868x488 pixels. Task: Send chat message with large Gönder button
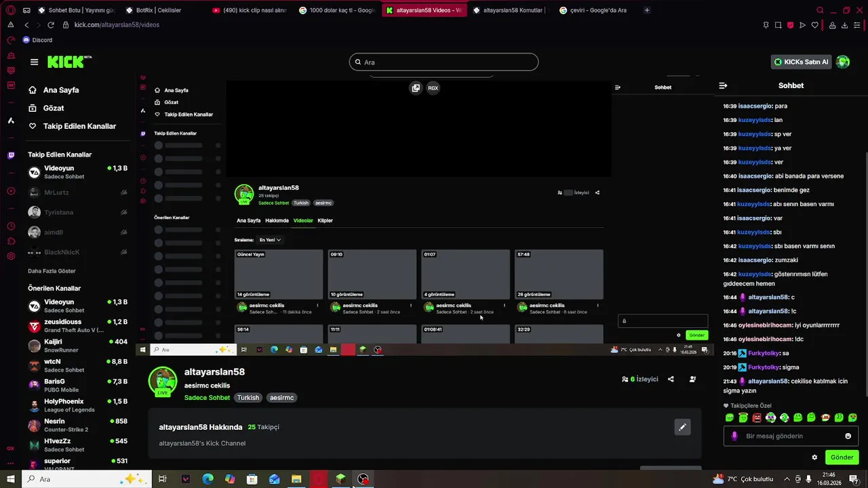point(842,457)
